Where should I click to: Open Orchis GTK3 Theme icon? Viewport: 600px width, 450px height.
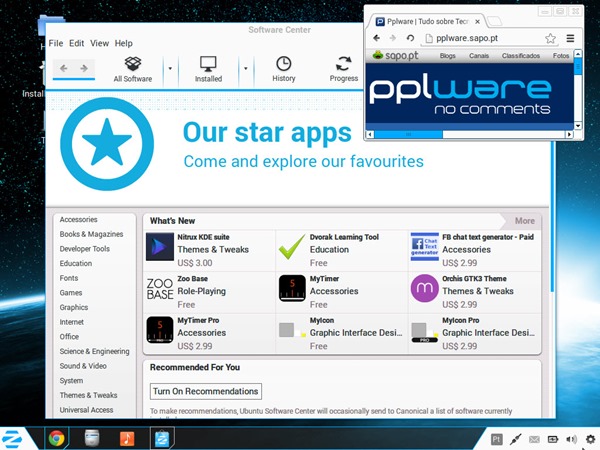pyautogui.click(x=425, y=288)
